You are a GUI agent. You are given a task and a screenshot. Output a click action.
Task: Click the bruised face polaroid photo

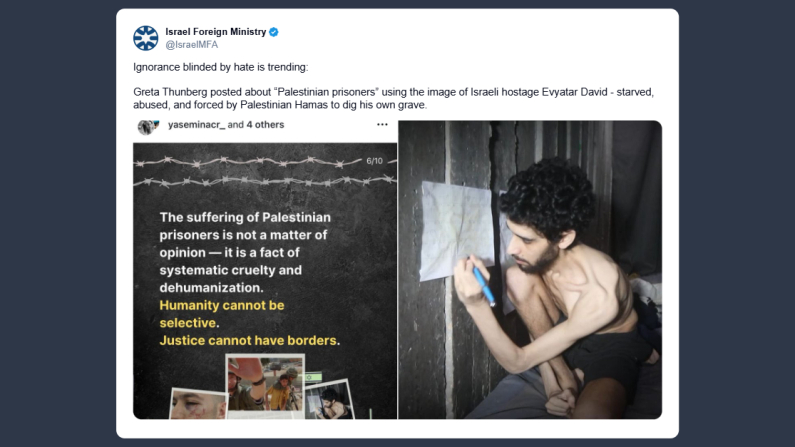click(x=199, y=403)
